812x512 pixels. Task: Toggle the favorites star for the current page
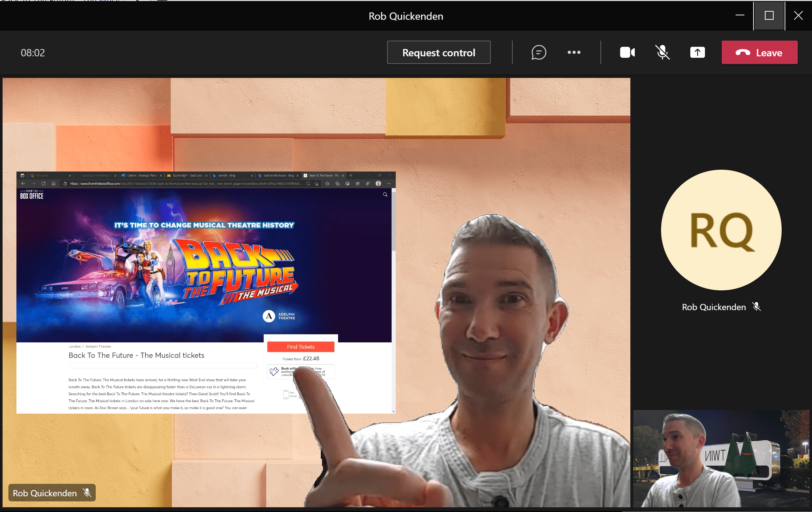[x=317, y=183]
